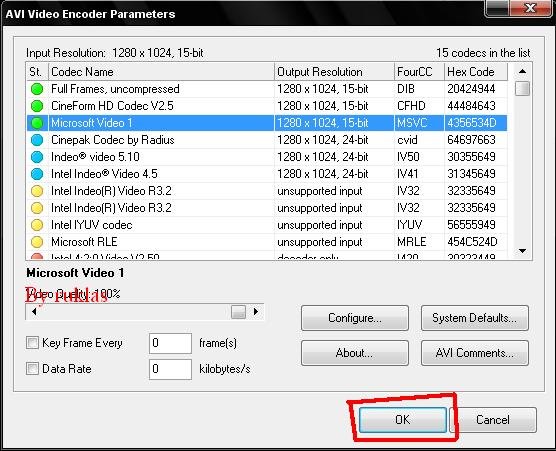The height and width of the screenshot is (451, 556).
Task: Click green status dot beside Microsoft Video 1
Action: 37,123
